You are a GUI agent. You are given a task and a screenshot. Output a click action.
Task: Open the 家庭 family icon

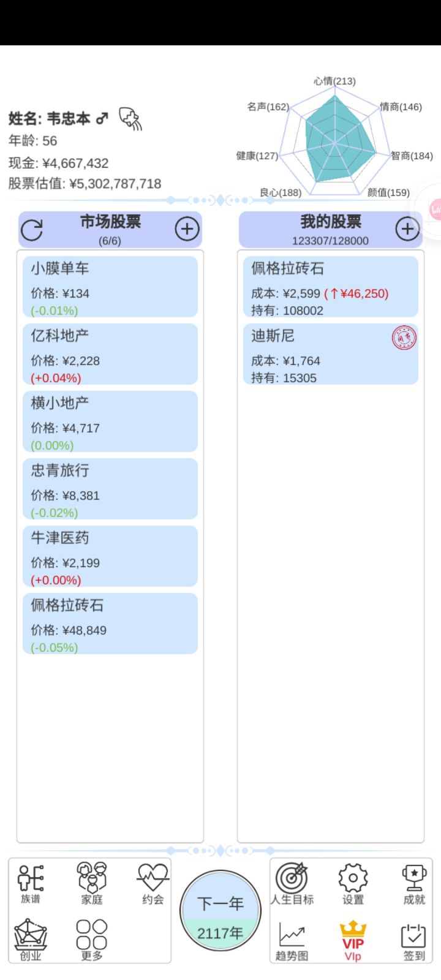pos(92,883)
